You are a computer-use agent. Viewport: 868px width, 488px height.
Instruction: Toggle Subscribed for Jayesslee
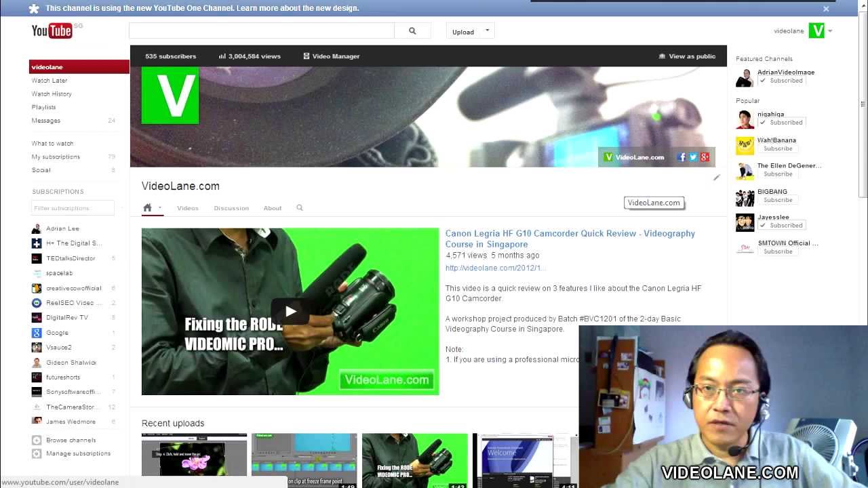coord(781,226)
